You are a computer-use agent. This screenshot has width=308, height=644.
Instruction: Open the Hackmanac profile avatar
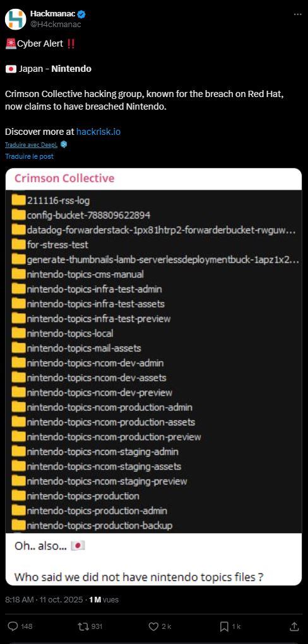coord(16,19)
